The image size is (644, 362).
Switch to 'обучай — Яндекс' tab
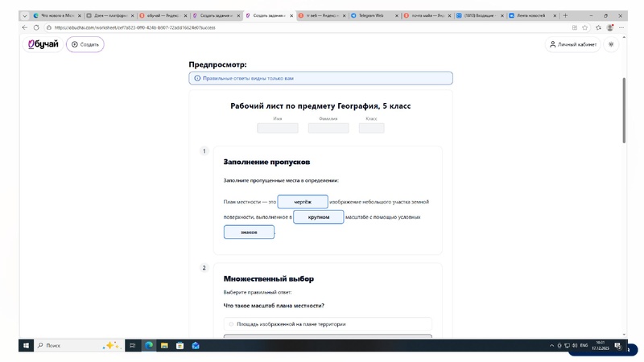[x=163, y=15]
